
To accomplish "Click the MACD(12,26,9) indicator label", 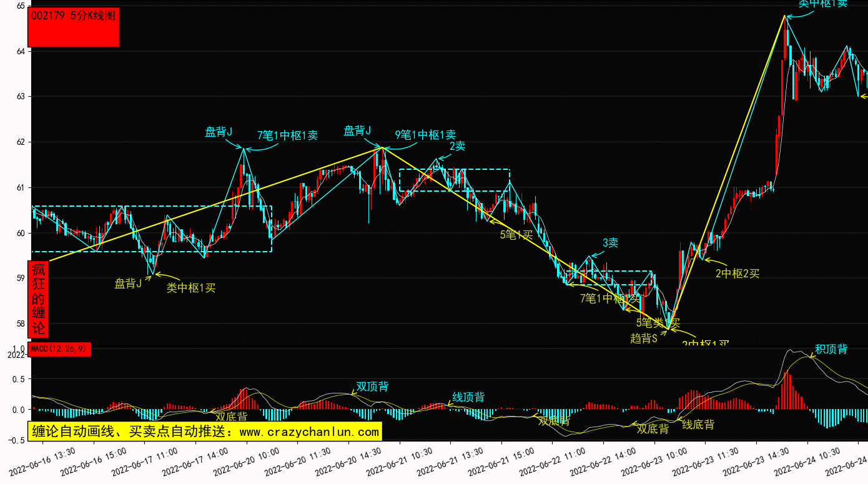I will 59,349.
